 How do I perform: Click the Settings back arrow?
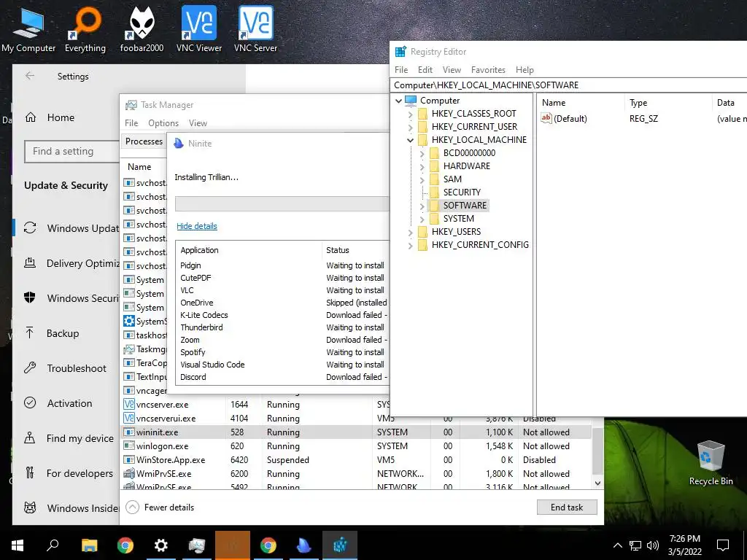30,76
